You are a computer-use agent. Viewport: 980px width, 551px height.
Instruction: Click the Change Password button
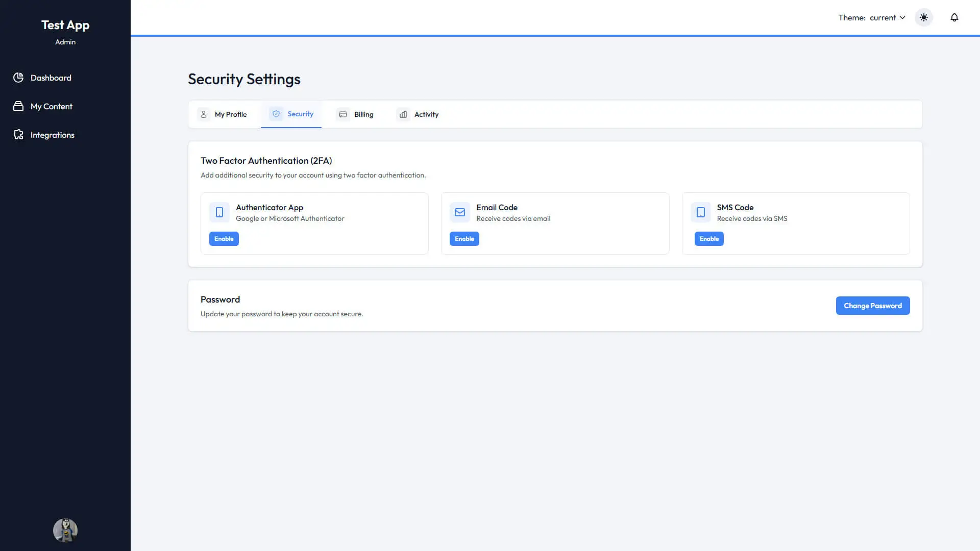coord(872,306)
